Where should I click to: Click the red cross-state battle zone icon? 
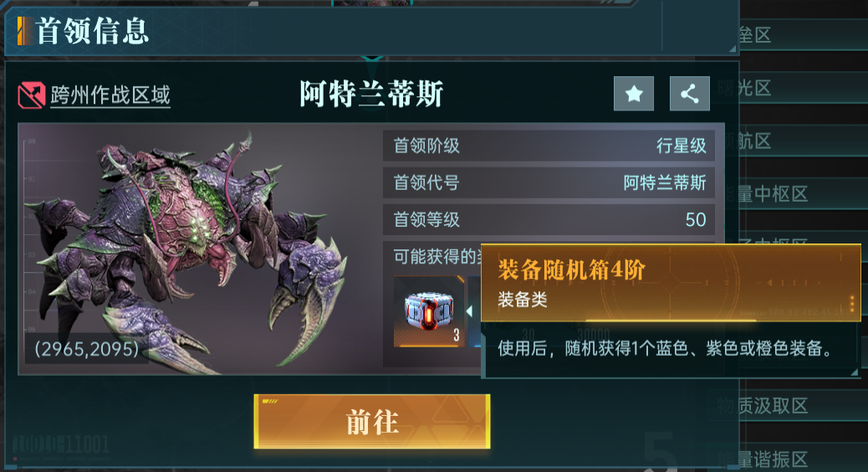pyautogui.click(x=31, y=95)
